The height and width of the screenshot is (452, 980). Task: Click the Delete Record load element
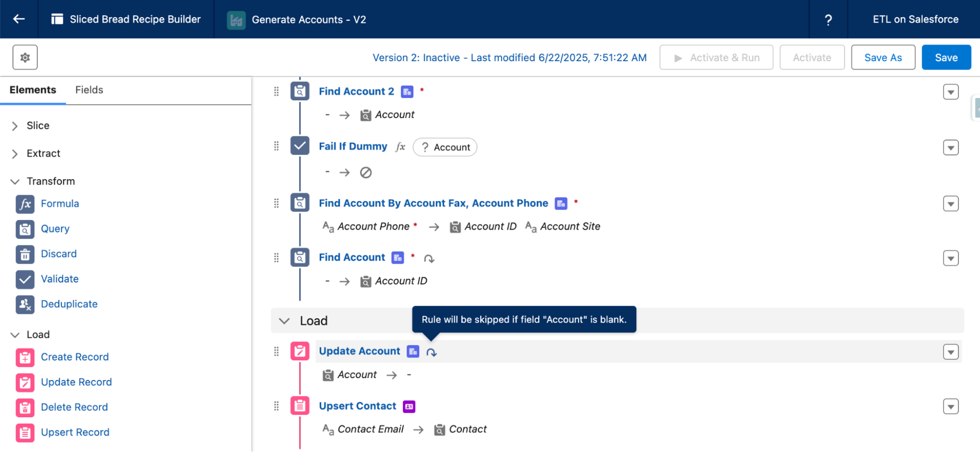74,407
